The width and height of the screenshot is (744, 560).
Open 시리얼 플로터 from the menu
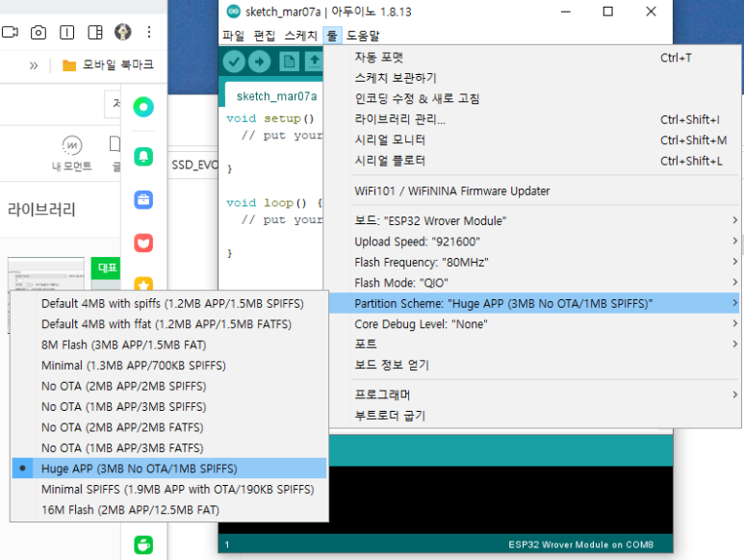tap(531, 161)
